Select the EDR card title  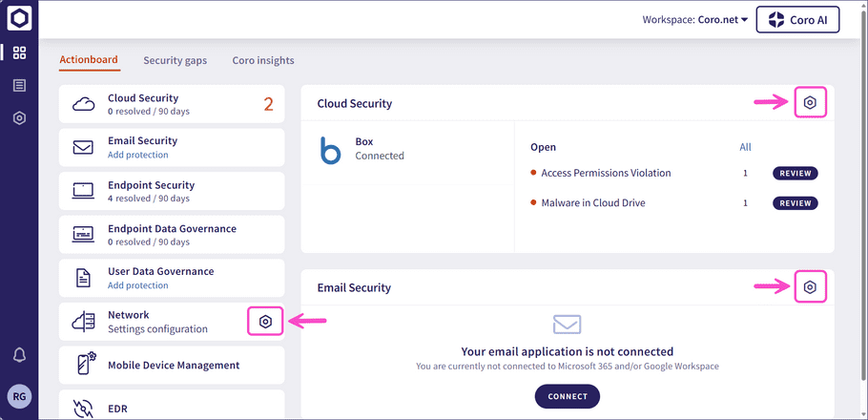click(x=117, y=409)
